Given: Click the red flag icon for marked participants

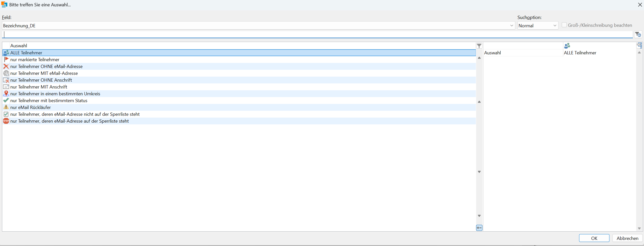Looking at the screenshot, I should point(6,60).
